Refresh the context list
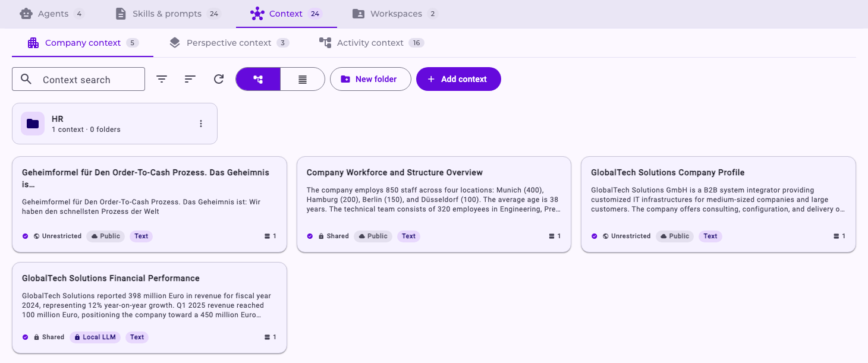The width and height of the screenshot is (868, 363). (x=219, y=79)
